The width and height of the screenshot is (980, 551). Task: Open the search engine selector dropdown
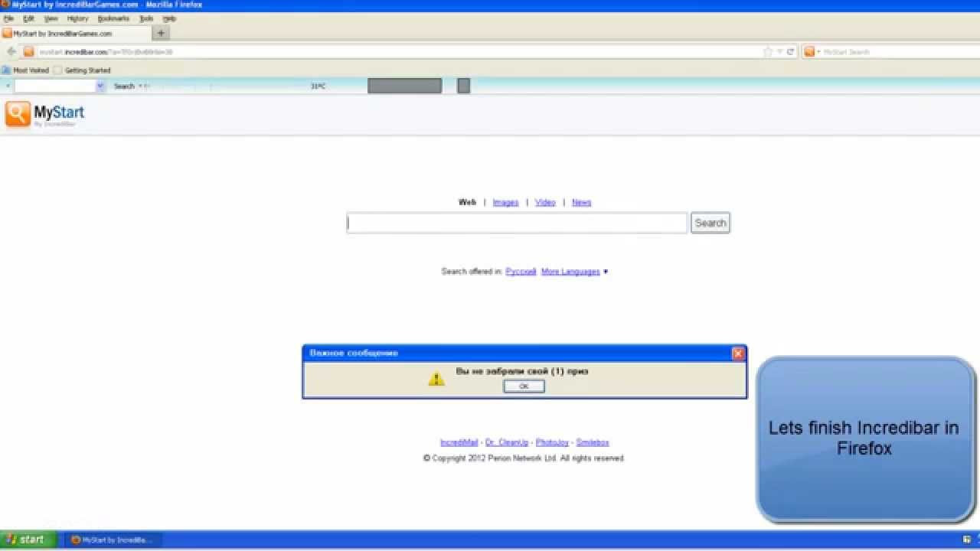812,52
